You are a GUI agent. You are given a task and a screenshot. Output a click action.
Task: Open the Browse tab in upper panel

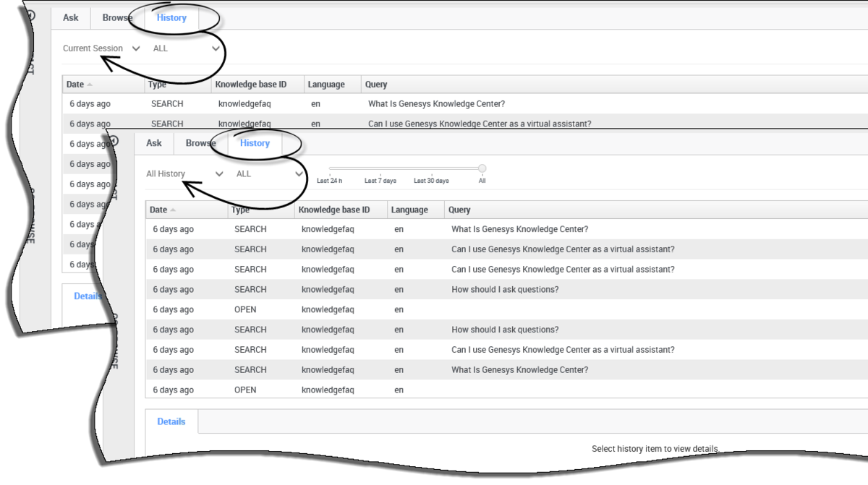tap(117, 17)
